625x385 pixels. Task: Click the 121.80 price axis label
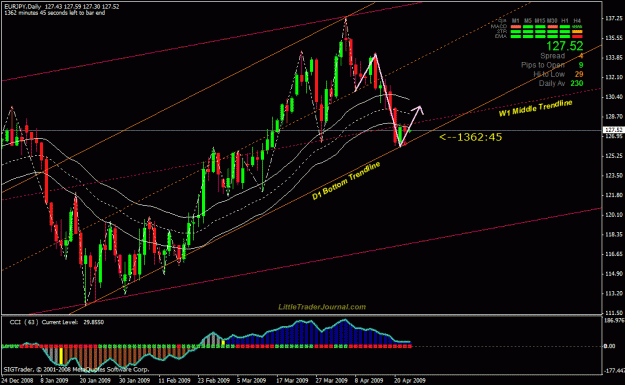pos(614,195)
